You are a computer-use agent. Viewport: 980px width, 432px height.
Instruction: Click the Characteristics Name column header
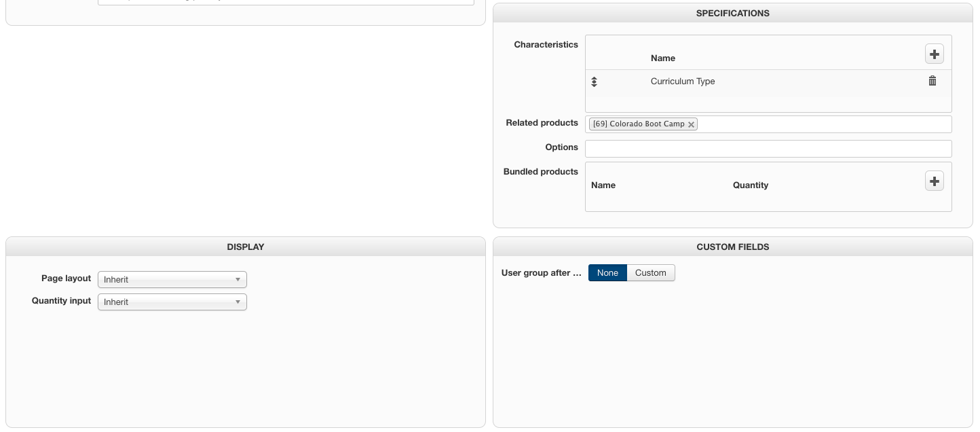pos(662,58)
